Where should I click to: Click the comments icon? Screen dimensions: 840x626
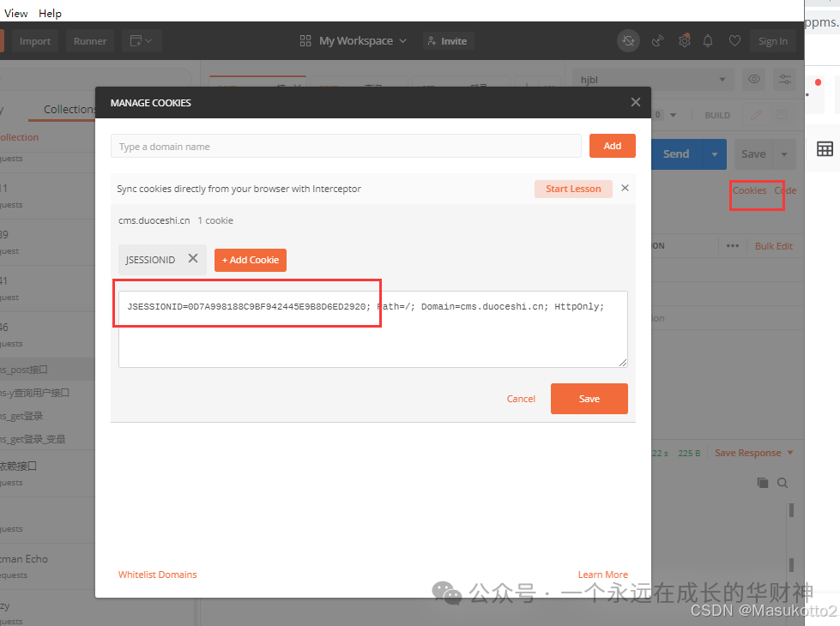[x=782, y=115]
